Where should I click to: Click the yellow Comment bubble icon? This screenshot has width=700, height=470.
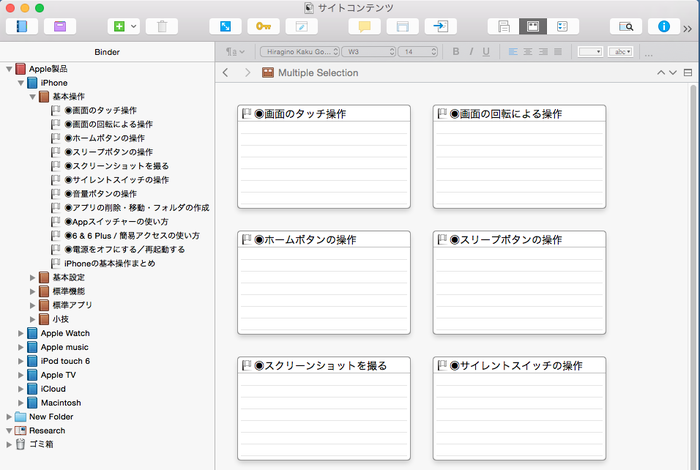(x=365, y=26)
